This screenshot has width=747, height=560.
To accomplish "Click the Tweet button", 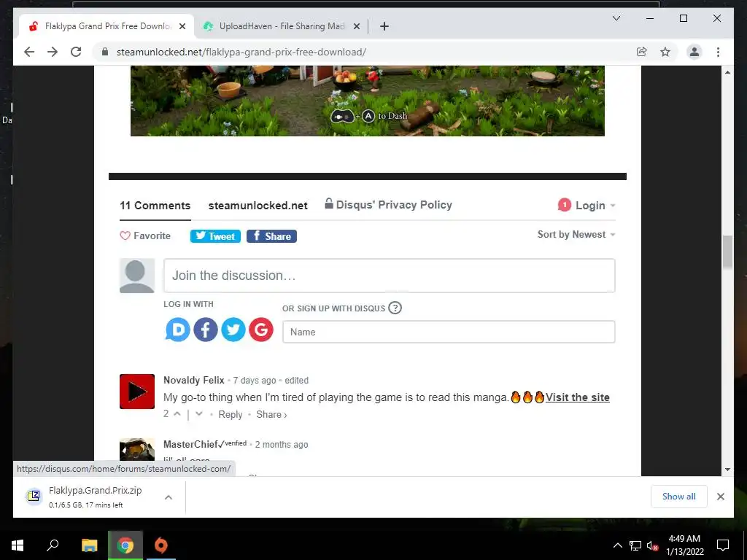I will (215, 236).
